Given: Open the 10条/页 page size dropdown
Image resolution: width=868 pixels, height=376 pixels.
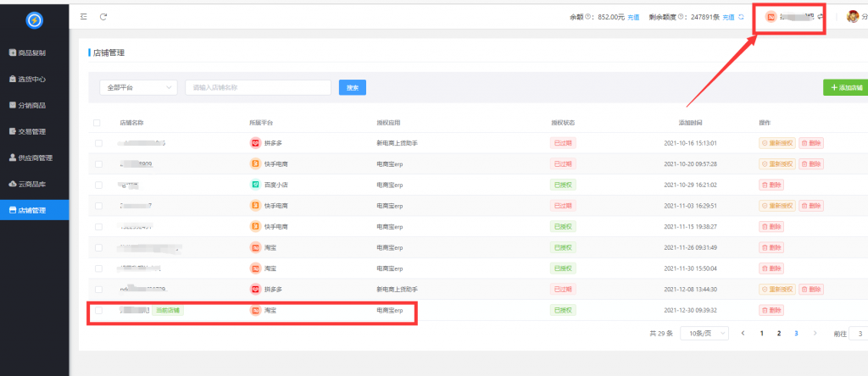Looking at the screenshot, I should (x=704, y=334).
